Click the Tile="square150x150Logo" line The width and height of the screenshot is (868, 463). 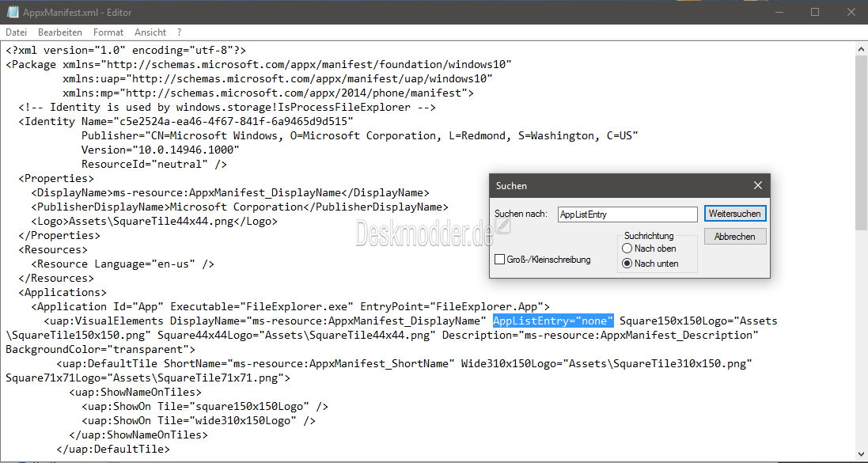pos(205,407)
